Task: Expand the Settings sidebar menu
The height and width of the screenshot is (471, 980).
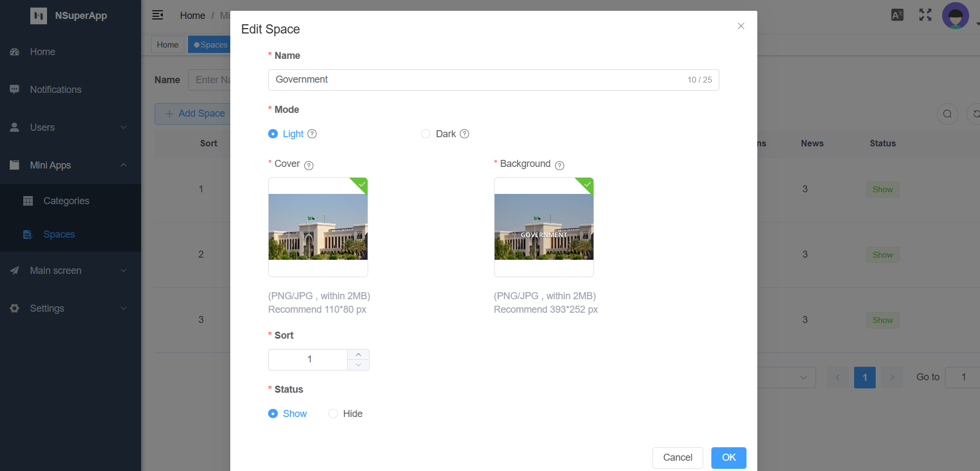Action: [70, 308]
